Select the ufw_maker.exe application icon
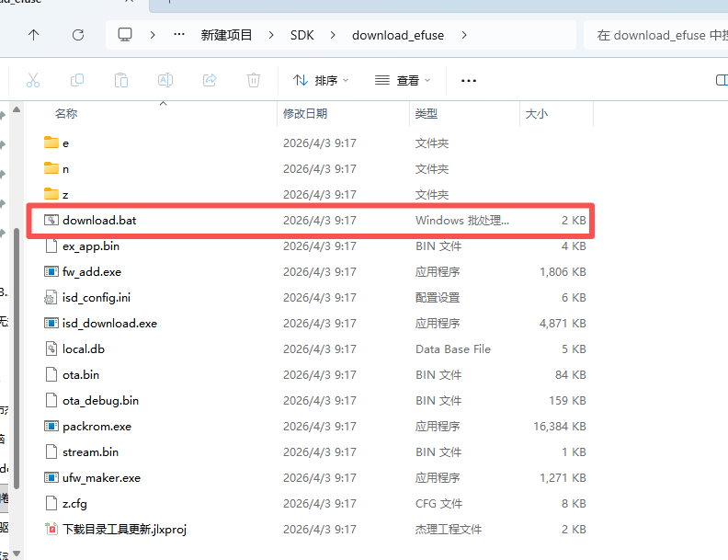Viewport: 728px width, 560px height. [x=51, y=477]
